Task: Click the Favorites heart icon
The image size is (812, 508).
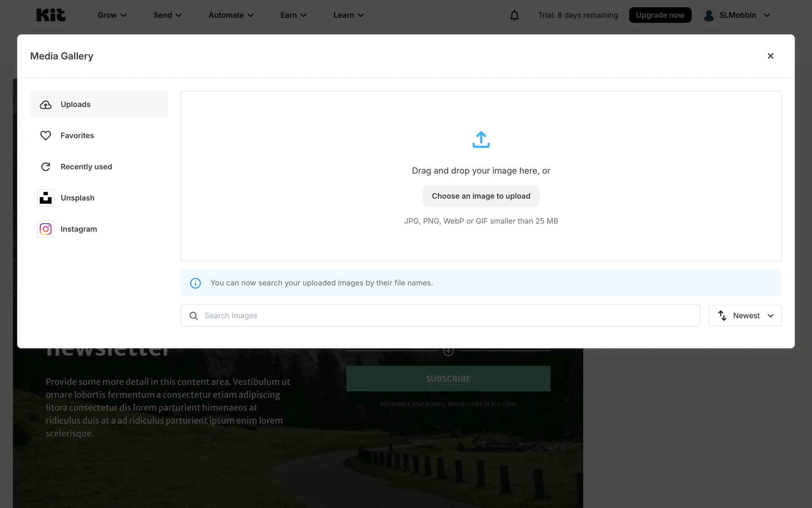Action: pos(46,135)
